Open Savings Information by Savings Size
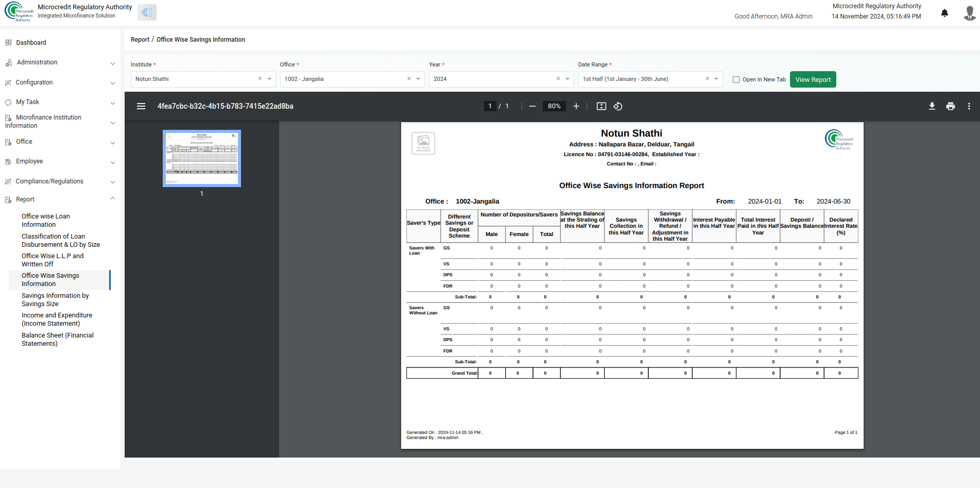Viewport: 980px width, 488px height. pos(55,300)
